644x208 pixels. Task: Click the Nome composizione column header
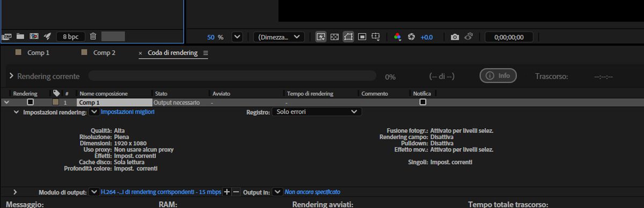[x=103, y=93]
